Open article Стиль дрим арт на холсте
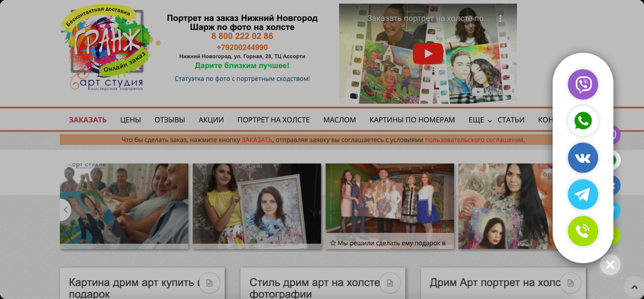The width and height of the screenshot is (644, 299). point(315,288)
